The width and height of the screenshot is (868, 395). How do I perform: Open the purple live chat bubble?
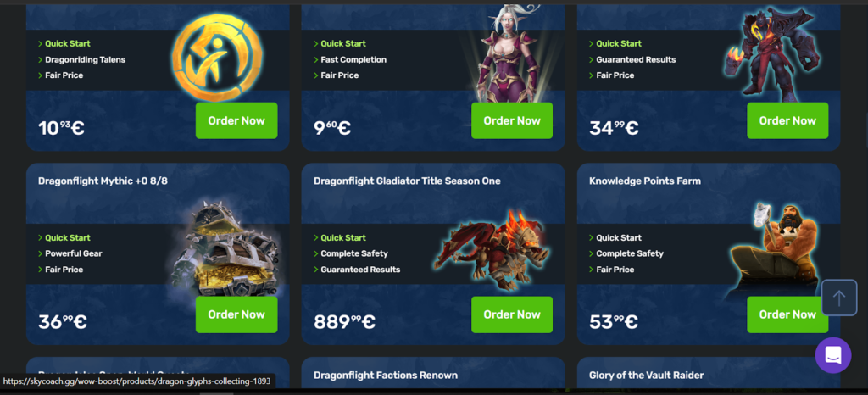tap(833, 355)
